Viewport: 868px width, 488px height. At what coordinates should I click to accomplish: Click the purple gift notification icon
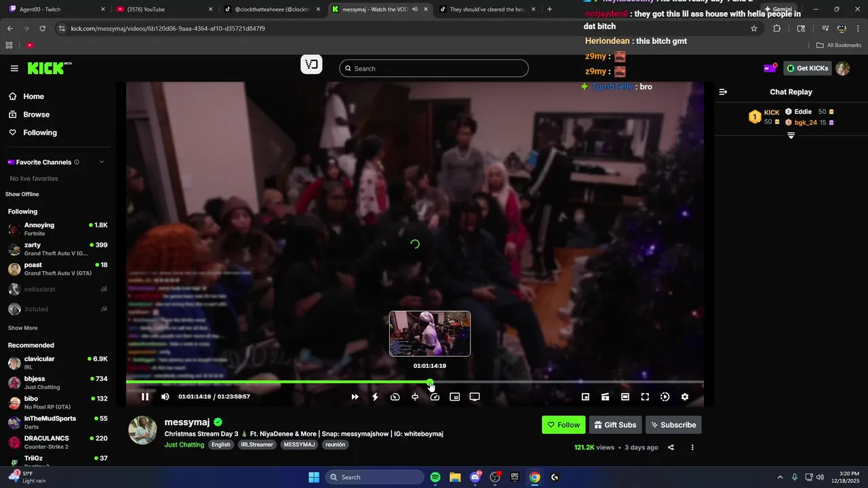770,68
